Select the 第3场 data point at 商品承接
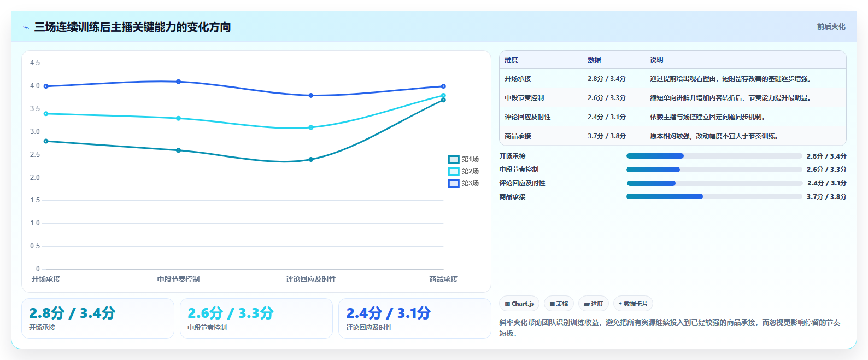The height and width of the screenshot is (360, 868). point(443,86)
